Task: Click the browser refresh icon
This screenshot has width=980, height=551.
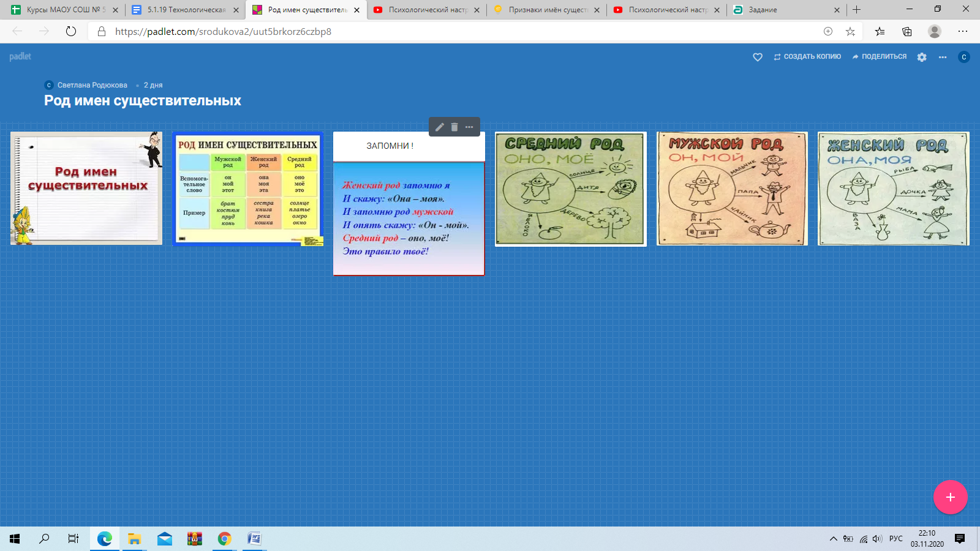Action: [x=71, y=31]
